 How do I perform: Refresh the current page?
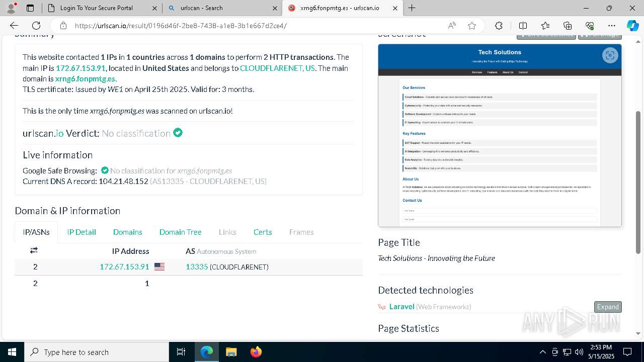36,26
